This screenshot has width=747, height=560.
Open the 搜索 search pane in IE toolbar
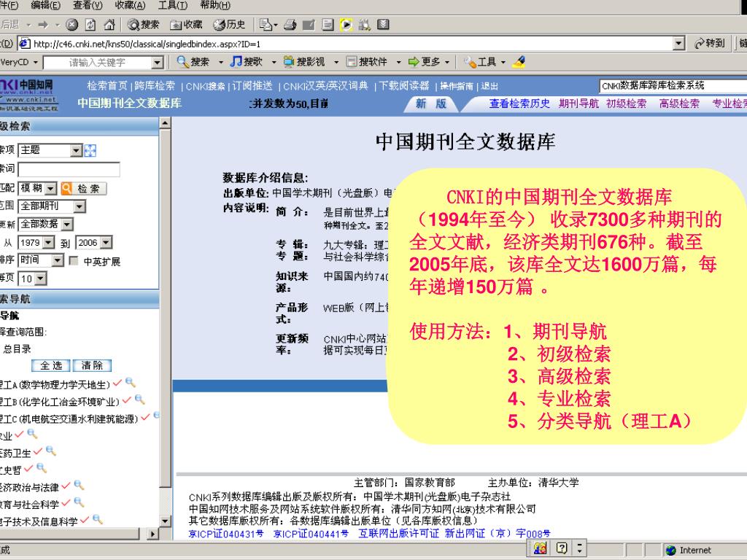click(x=144, y=24)
